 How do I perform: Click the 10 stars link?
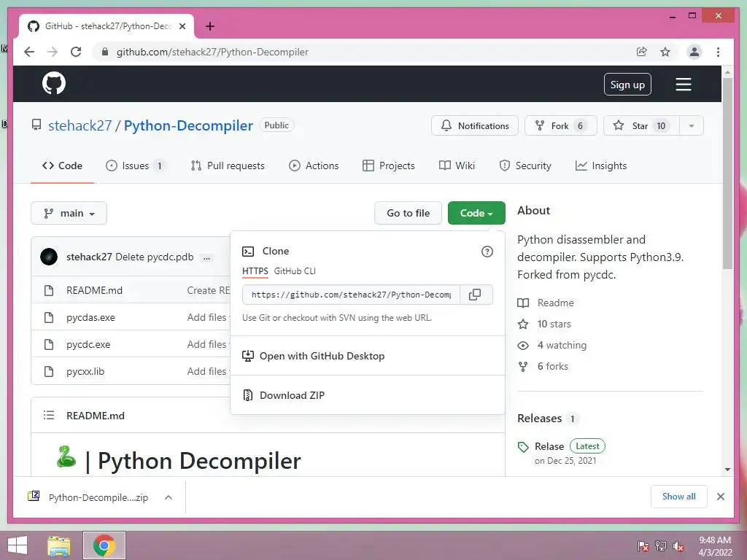pos(544,324)
